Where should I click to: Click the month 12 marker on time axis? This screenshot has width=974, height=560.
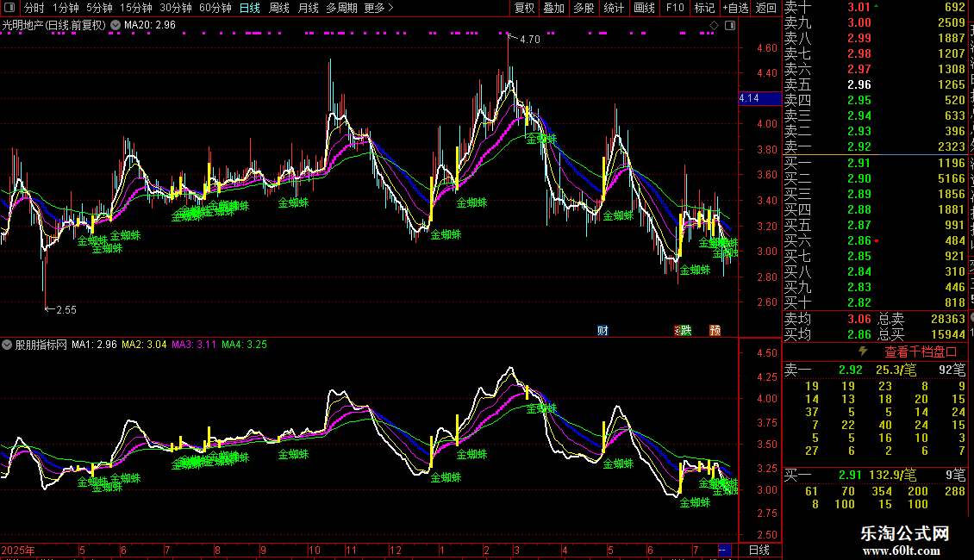[396, 550]
